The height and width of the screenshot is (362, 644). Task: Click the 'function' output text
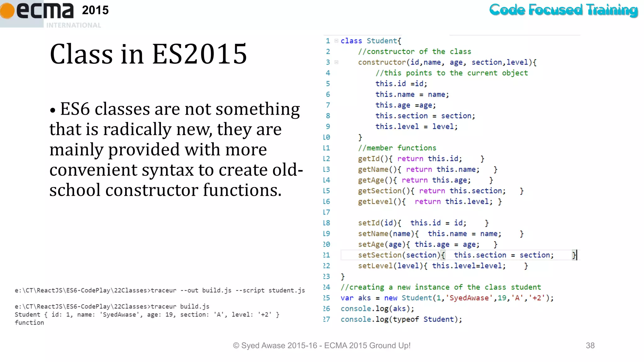coord(29,322)
